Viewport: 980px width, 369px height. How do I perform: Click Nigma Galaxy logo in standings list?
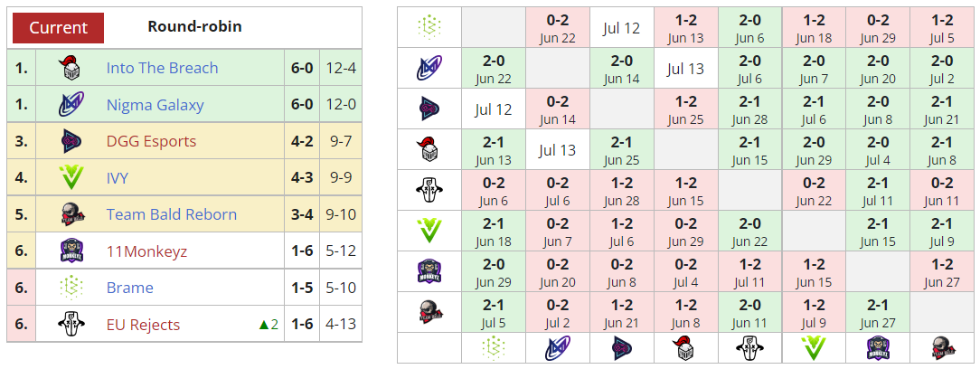coord(70,105)
